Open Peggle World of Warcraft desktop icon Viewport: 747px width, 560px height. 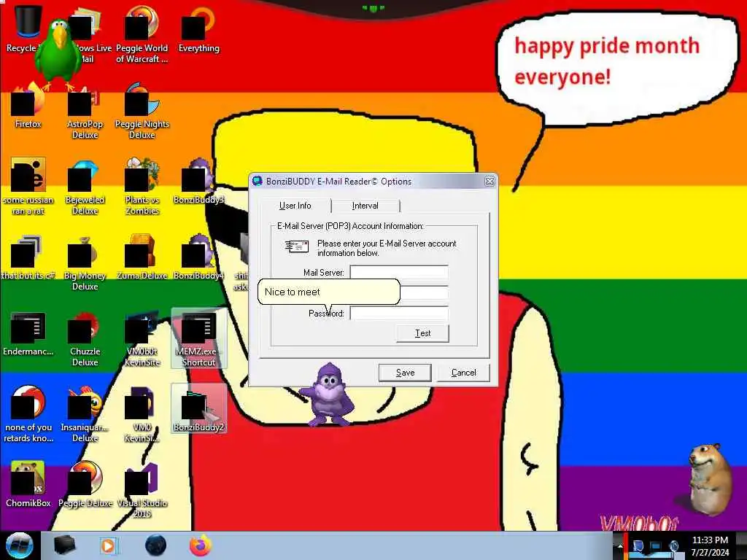142,34
